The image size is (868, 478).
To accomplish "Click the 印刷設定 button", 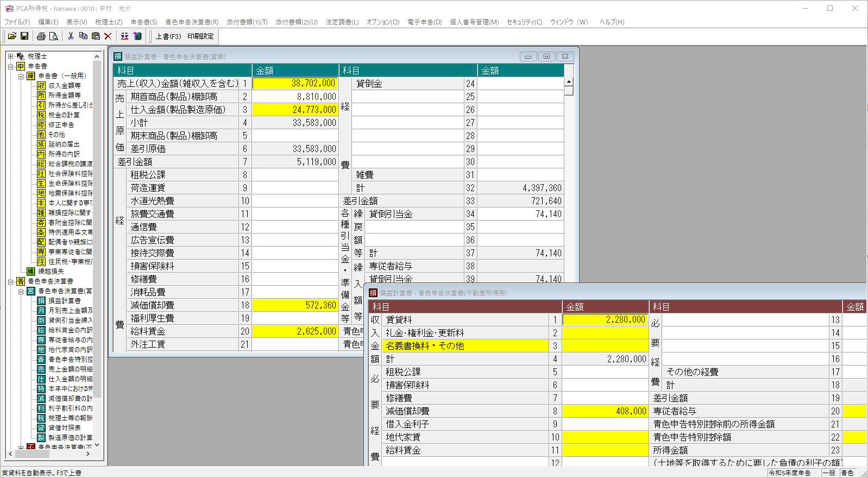I will [200, 36].
